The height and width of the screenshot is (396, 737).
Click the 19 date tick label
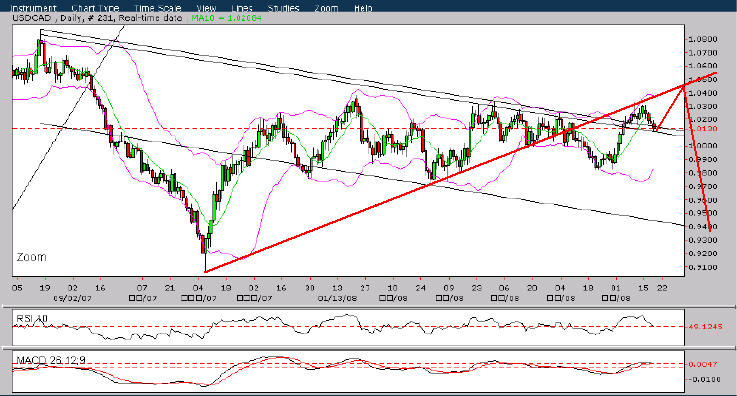click(x=45, y=288)
